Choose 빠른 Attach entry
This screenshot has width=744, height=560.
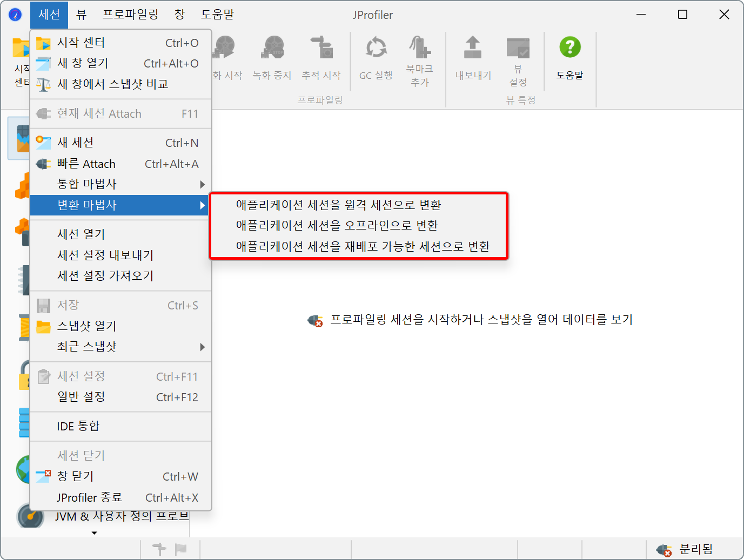point(120,164)
